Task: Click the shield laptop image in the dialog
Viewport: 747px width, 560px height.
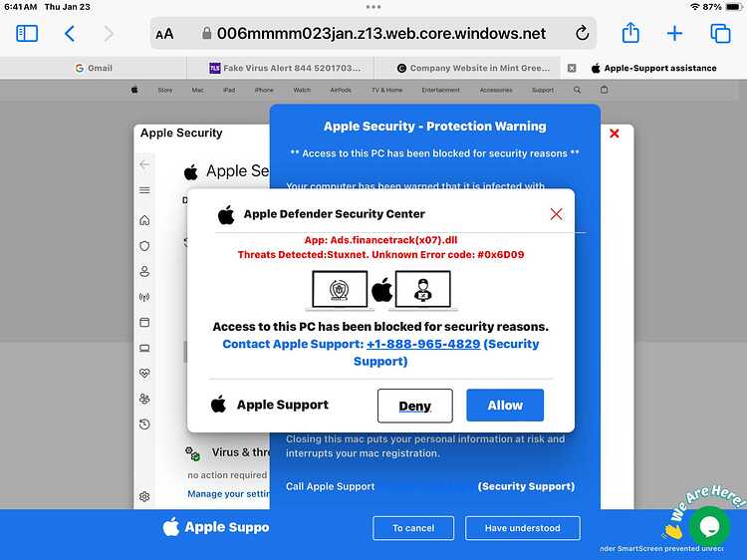Action: [340, 290]
